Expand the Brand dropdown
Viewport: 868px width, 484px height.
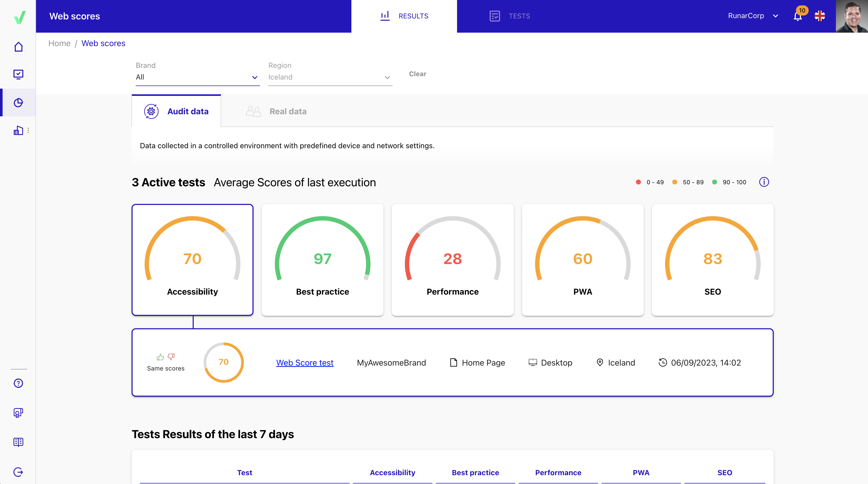[198, 77]
